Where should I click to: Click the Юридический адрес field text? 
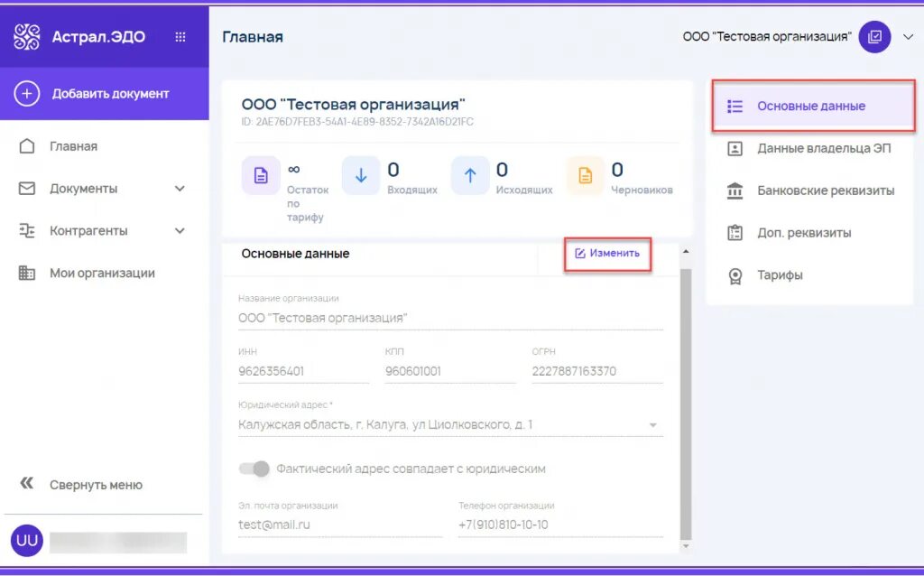(x=385, y=425)
